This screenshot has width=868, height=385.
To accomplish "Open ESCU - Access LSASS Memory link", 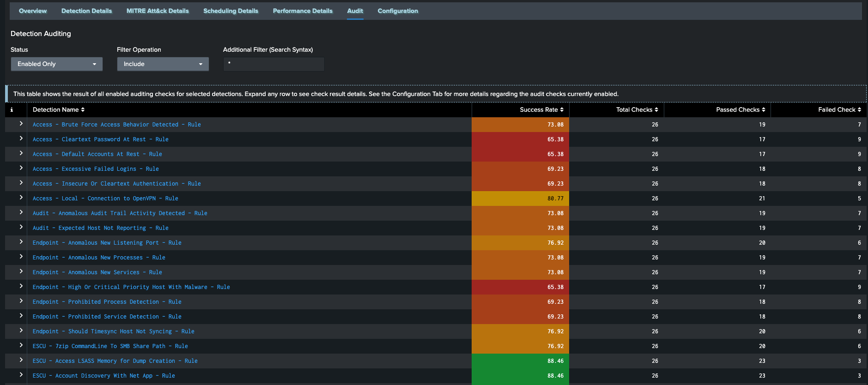I will pos(115,361).
